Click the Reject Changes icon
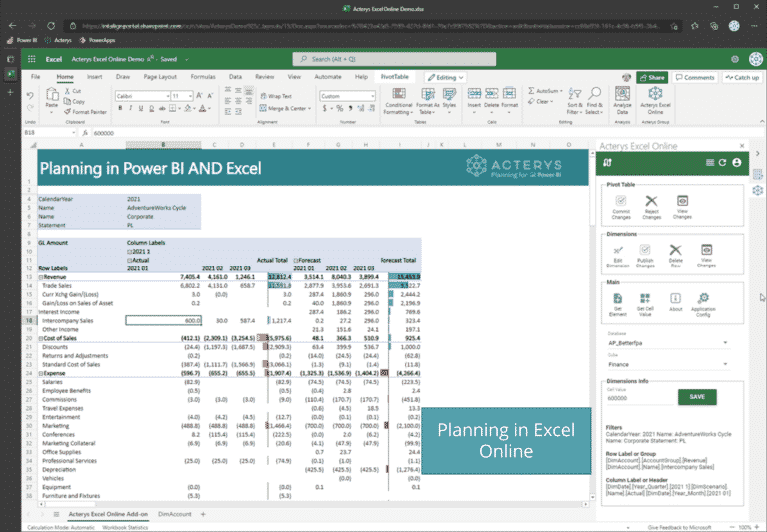This screenshot has height=532, width=767. coord(651,204)
